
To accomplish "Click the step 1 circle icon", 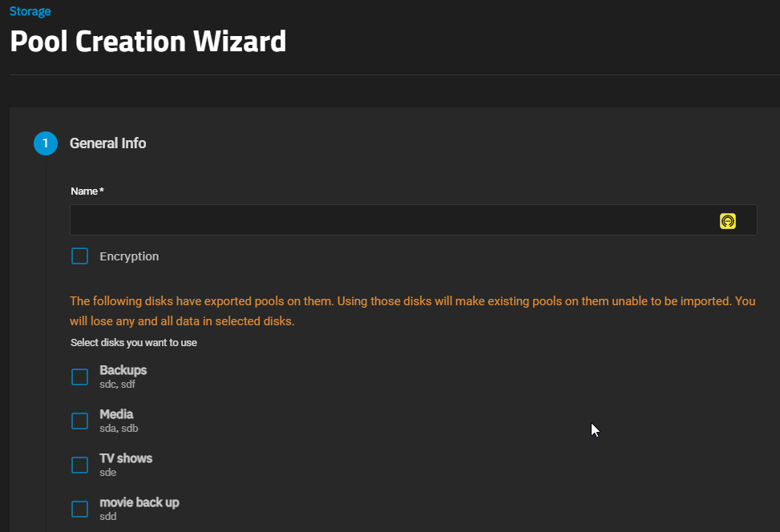I will (45, 143).
